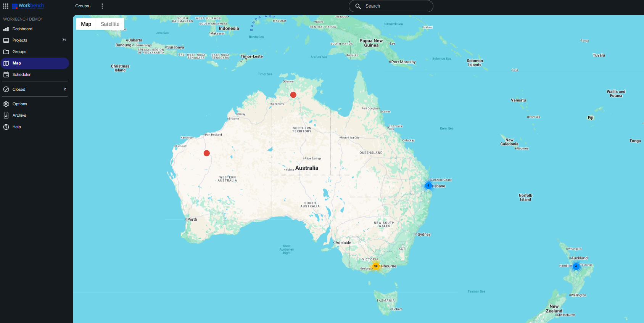Click the Dashboard bar chart icon

6,29
